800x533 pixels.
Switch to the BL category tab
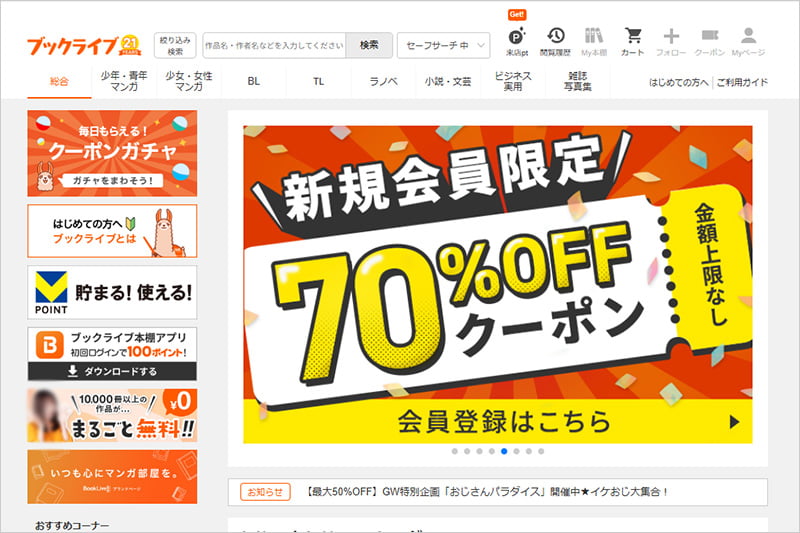click(254, 81)
